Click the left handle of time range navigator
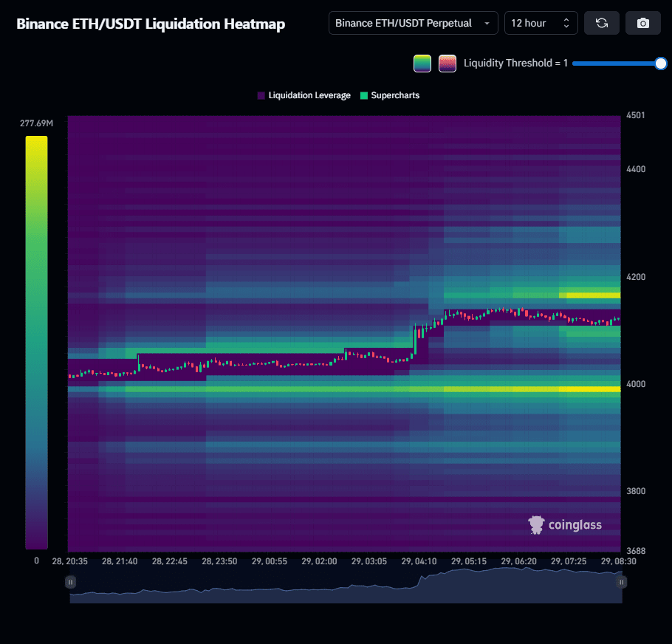The height and width of the screenshot is (644, 672). point(70,582)
